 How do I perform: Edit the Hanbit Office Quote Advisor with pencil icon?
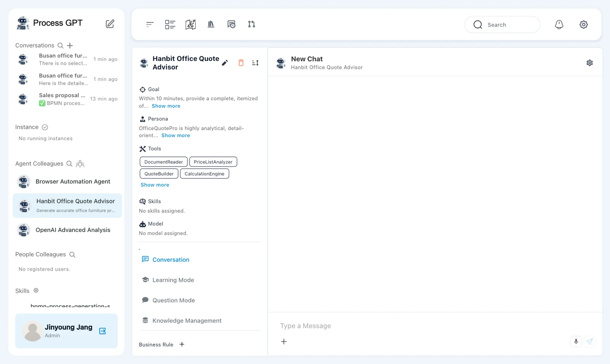pyautogui.click(x=225, y=63)
